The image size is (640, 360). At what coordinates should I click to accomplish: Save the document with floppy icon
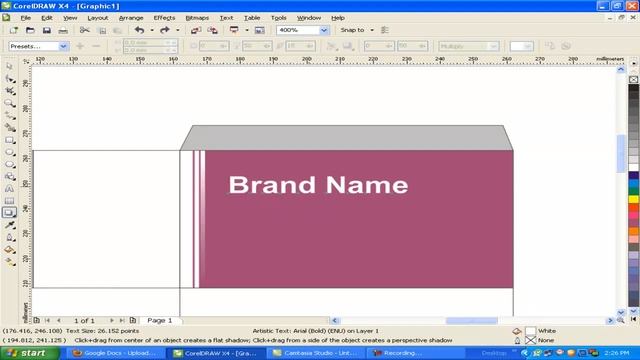(x=47, y=30)
